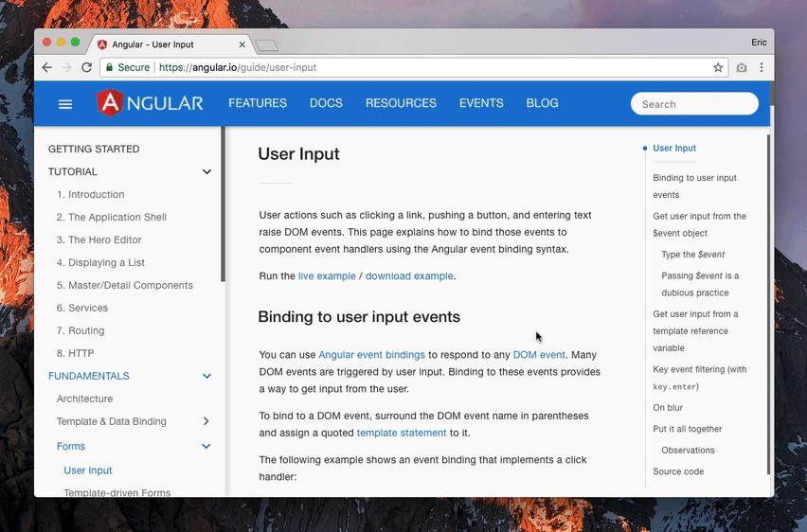807x532 pixels.
Task: Click the Secure padlock icon
Action: click(109, 67)
